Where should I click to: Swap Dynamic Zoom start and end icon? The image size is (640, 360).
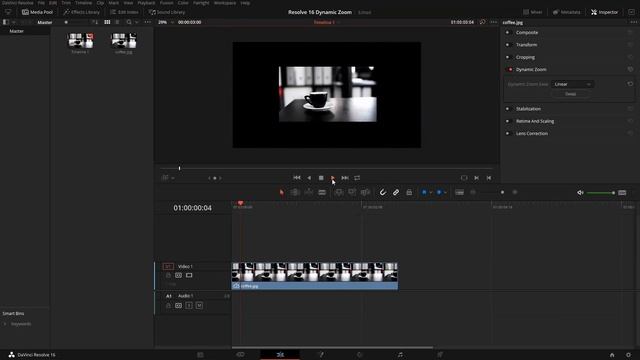pyautogui.click(x=630, y=84)
